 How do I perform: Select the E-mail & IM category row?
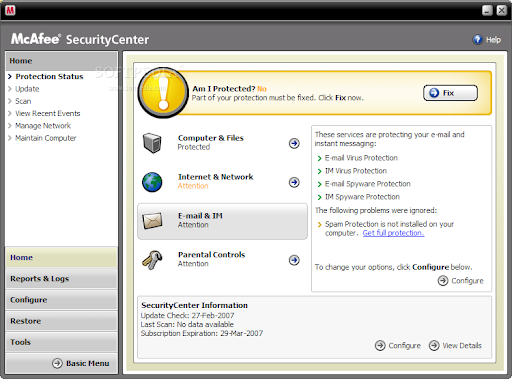(222, 221)
